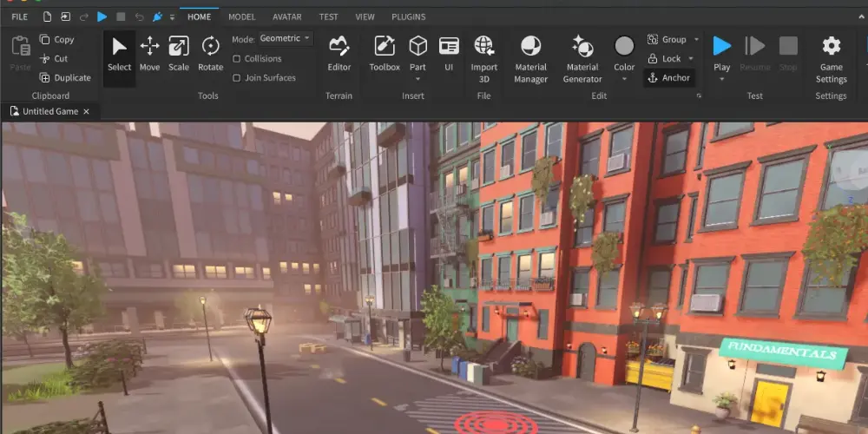Expand the Play dropdown arrow
This screenshot has width=868, height=434.
pyautogui.click(x=722, y=79)
